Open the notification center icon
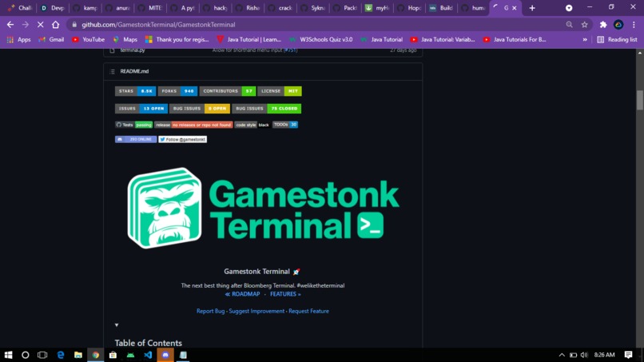644x362 pixels. point(628,355)
